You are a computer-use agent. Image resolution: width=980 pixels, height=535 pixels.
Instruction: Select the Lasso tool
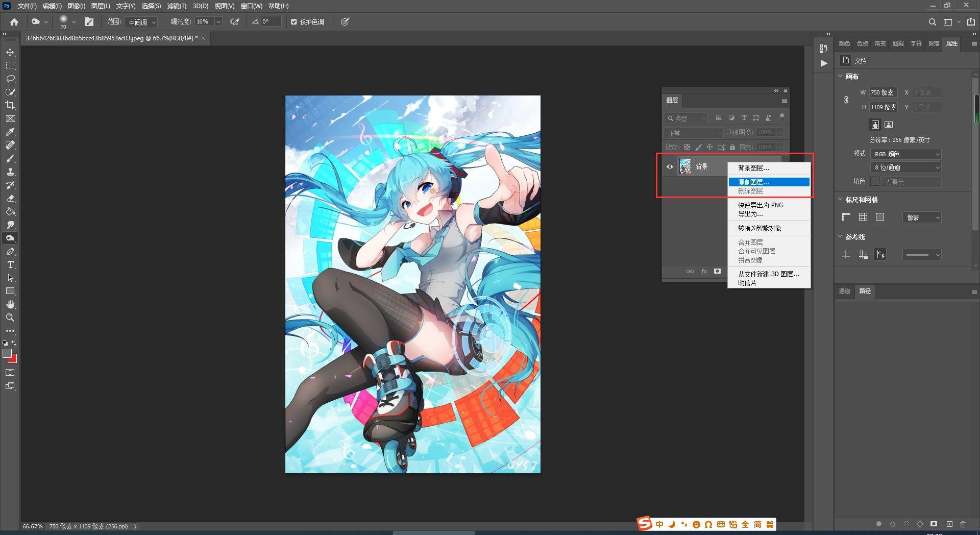tap(10, 79)
